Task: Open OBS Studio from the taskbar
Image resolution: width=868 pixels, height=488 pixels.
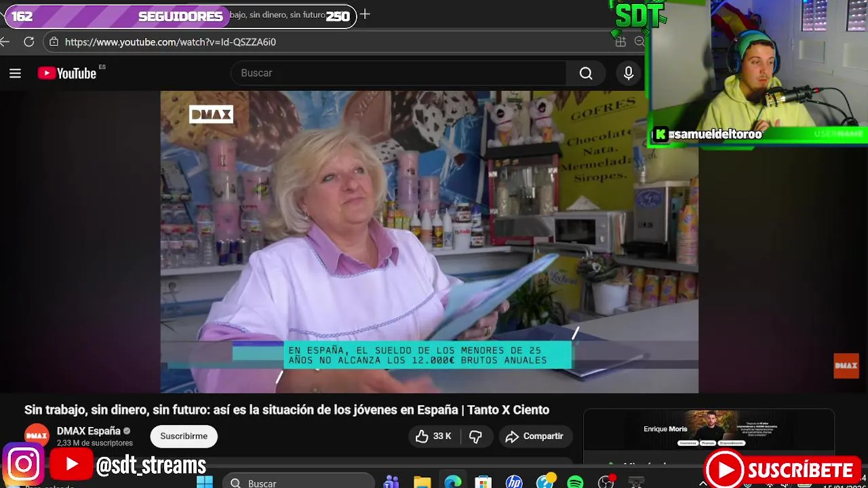Action: tap(606, 483)
